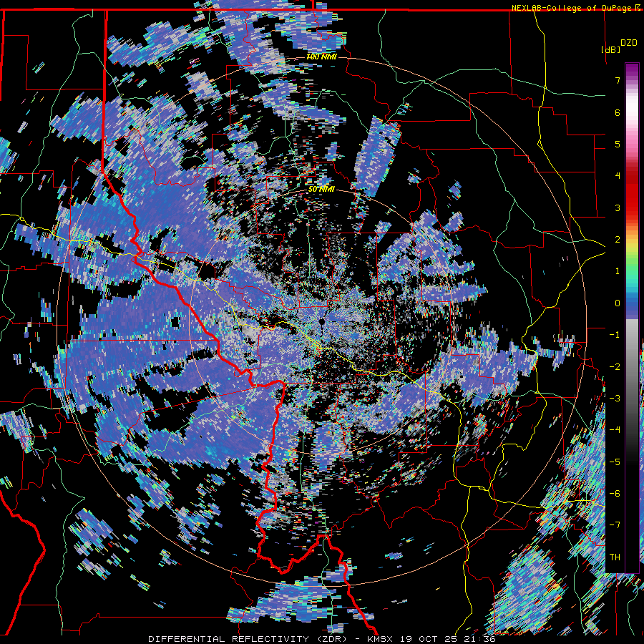Image resolution: width=644 pixels, height=644 pixels.
Task: Click legend value -7 on color scale
Action: (x=615, y=525)
